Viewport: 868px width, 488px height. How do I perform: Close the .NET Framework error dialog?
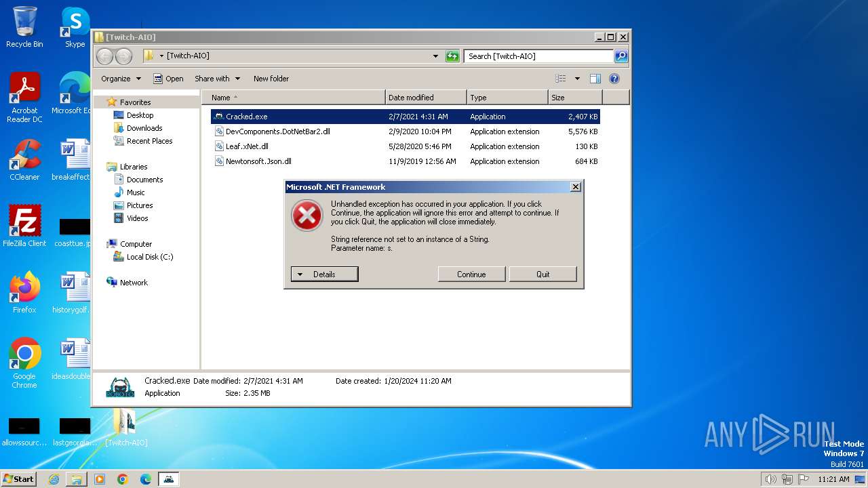[x=576, y=187]
